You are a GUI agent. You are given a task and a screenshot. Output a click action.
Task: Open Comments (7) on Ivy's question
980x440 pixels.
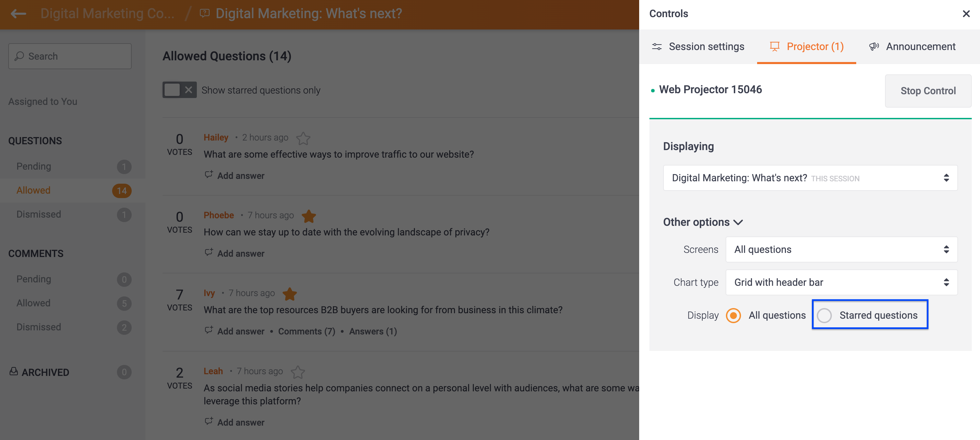(x=307, y=332)
